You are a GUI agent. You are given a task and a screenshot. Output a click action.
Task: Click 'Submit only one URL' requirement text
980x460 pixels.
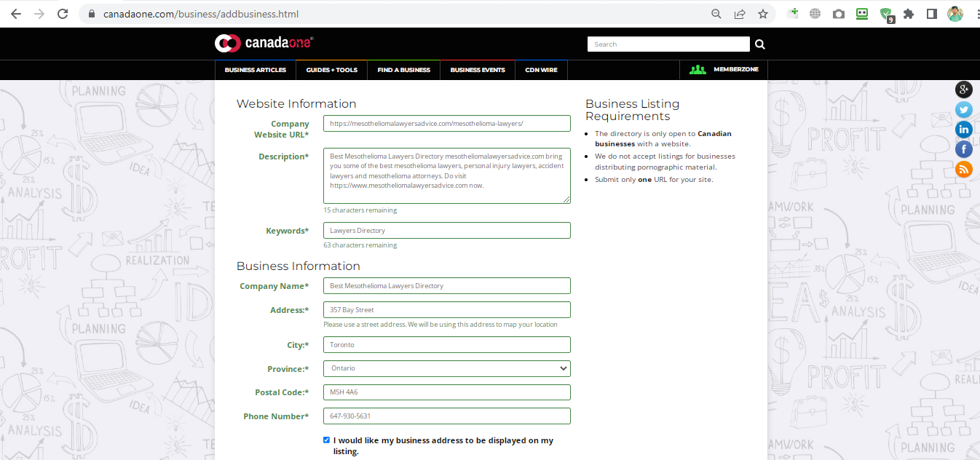click(x=654, y=180)
